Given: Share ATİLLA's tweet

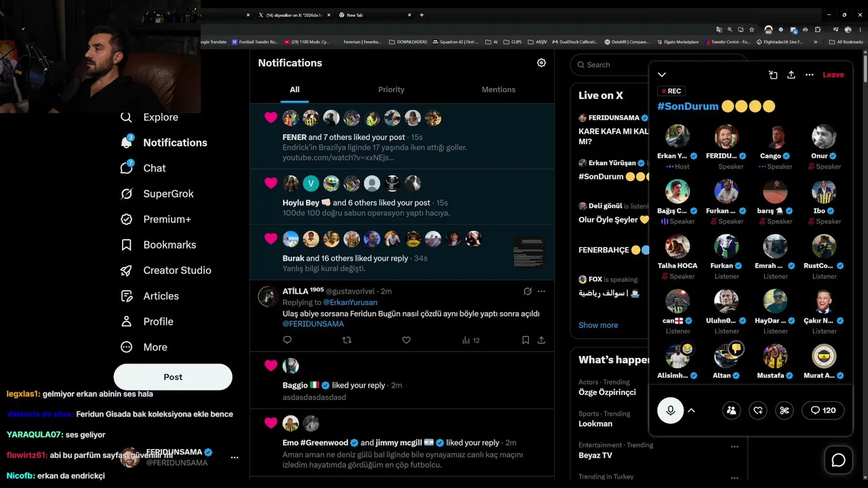Looking at the screenshot, I should (x=541, y=340).
